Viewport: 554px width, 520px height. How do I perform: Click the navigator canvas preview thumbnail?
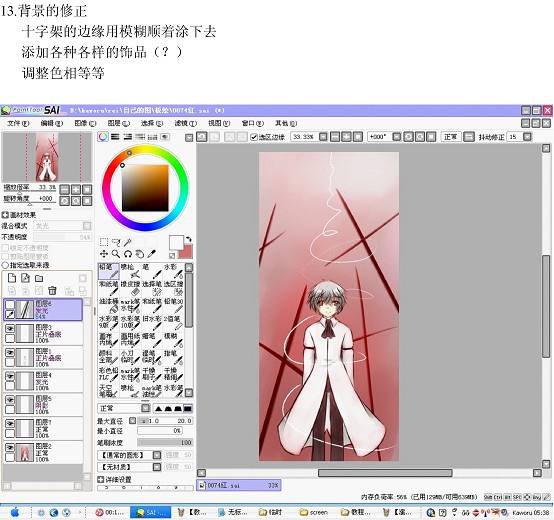47,157
